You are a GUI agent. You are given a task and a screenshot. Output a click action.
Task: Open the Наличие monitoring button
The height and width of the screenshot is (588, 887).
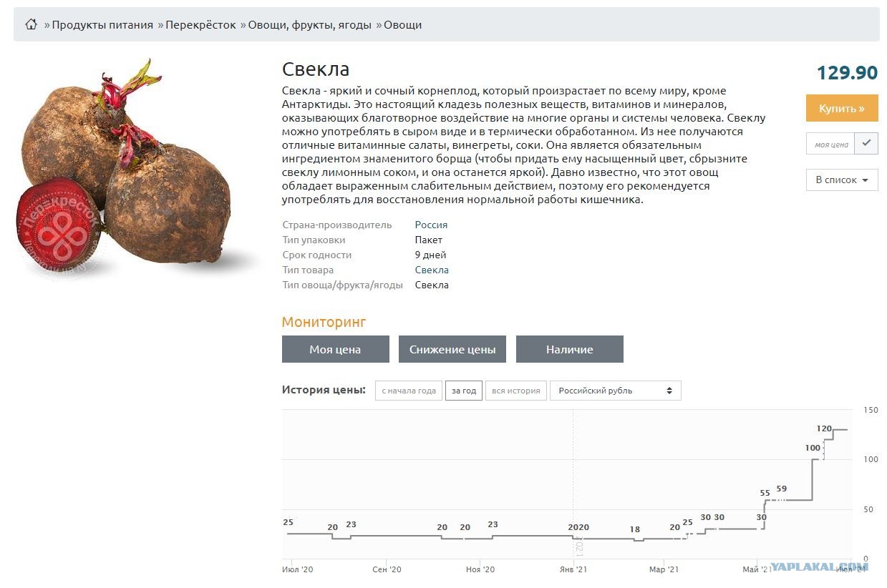pyautogui.click(x=570, y=349)
